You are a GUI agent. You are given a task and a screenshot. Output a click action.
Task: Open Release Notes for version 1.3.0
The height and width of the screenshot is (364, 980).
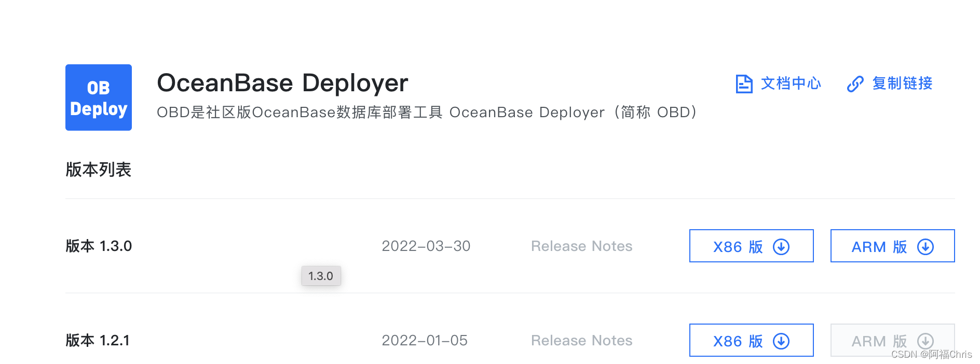click(x=581, y=247)
